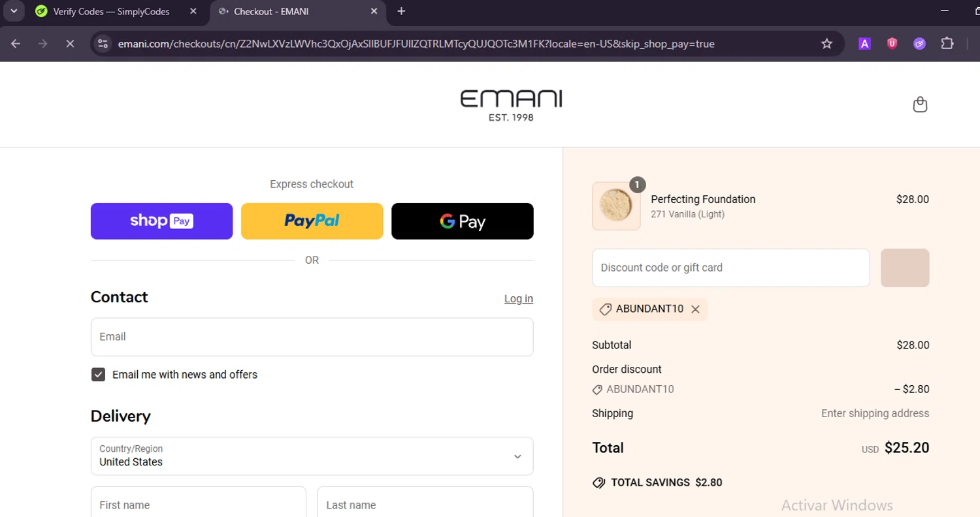Image resolution: width=980 pixels, height=517 pixels.
Task: Stop loading the page
Action: coord(70,44)
